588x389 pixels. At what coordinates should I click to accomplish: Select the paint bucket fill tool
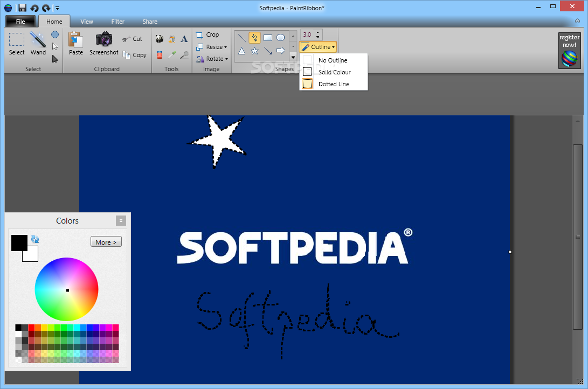172,39
